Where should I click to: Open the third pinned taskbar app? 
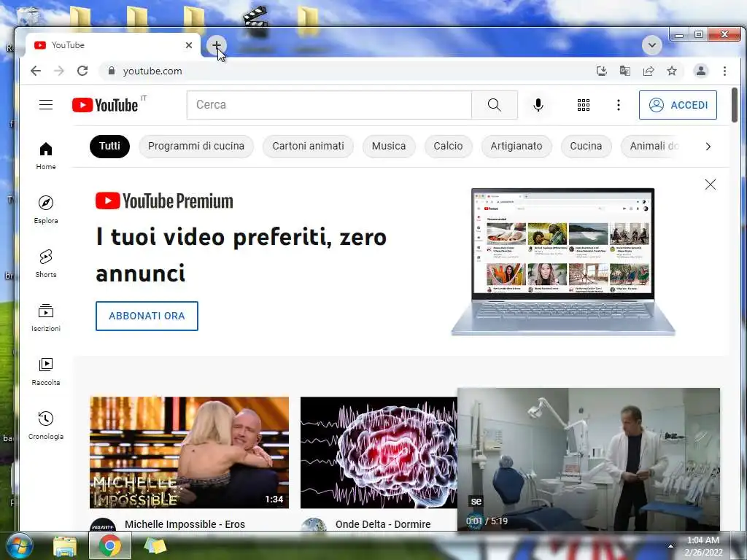pyautogui.click(x=155, y=545)
